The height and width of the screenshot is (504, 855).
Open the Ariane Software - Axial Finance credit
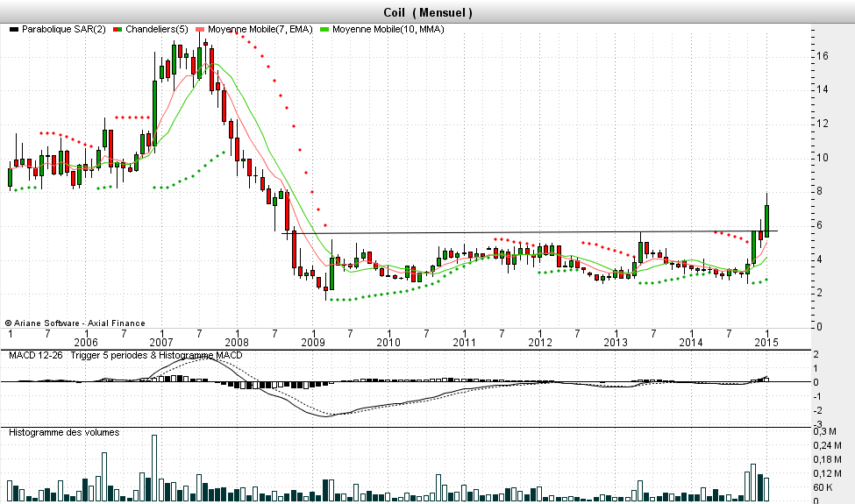coord(75,323)
